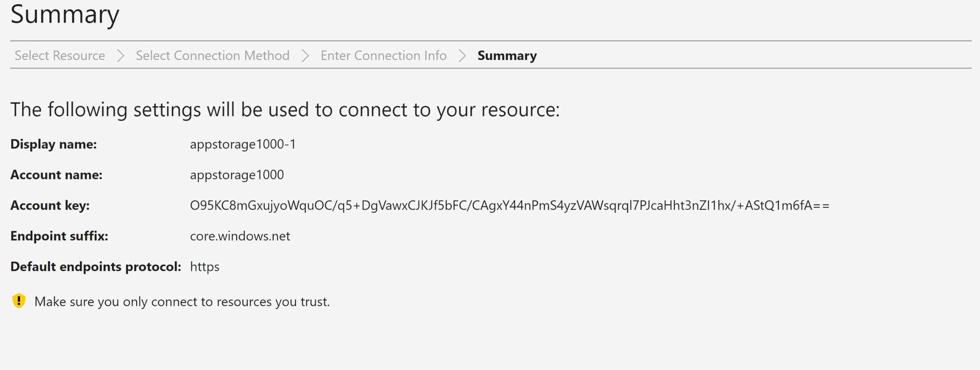Viewport: 980px width, 370px height.
Task: Click the https protocol value
Action: click(x=205, y=267)
